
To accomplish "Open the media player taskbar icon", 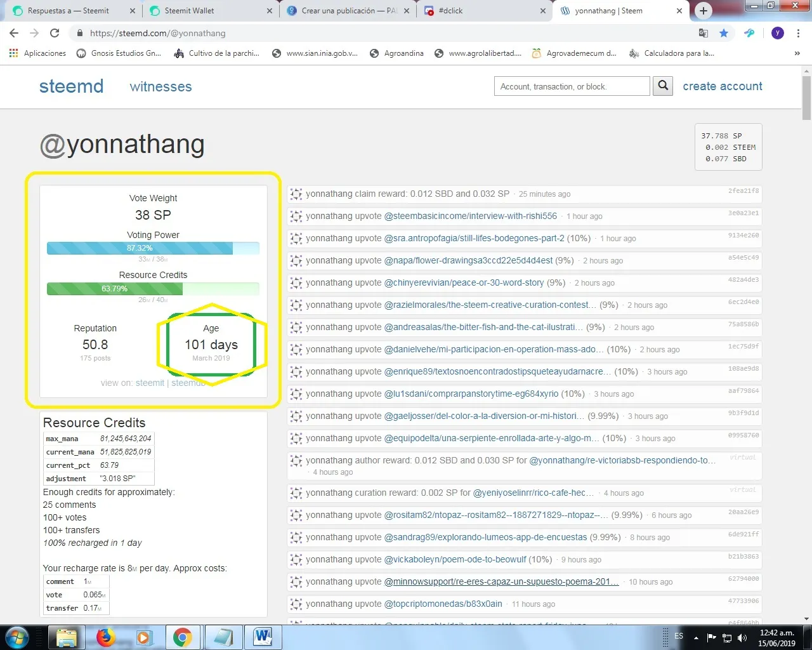I will (145, 637).
